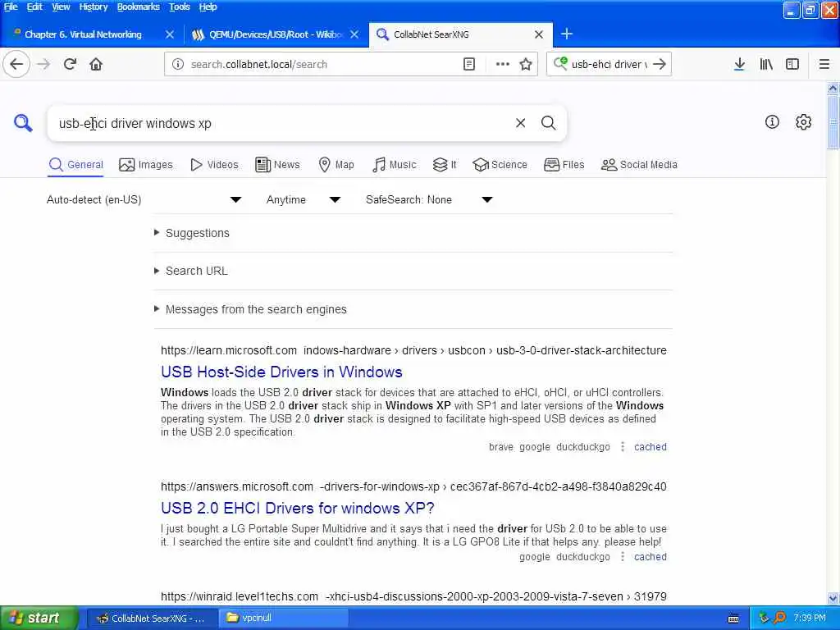This screenshot has height=630, width=840.
Task: Click search engine icon in toolbar search box
Action: [x=559, y=64]
